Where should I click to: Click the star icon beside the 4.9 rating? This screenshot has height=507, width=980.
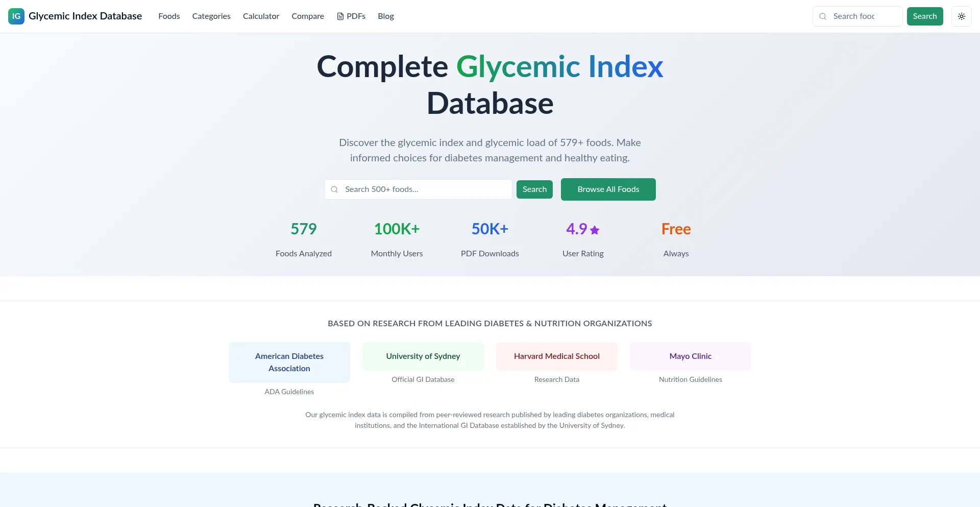[x=595, y=230]
